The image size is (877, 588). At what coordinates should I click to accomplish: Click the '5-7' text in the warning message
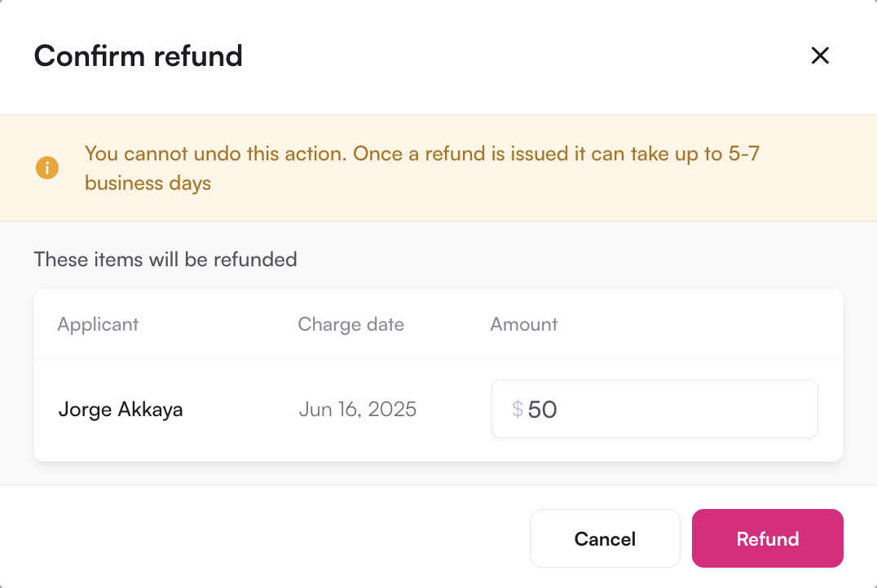pos(743,153)
